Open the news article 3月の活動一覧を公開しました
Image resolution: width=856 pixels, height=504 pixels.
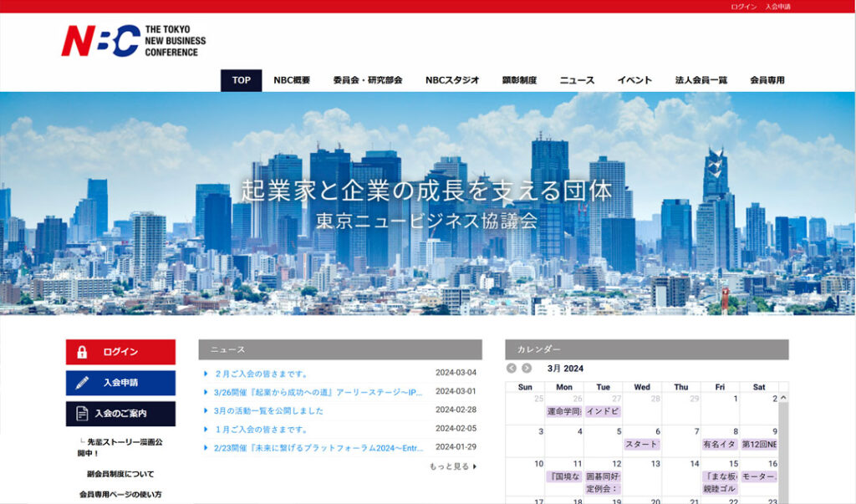269,410
